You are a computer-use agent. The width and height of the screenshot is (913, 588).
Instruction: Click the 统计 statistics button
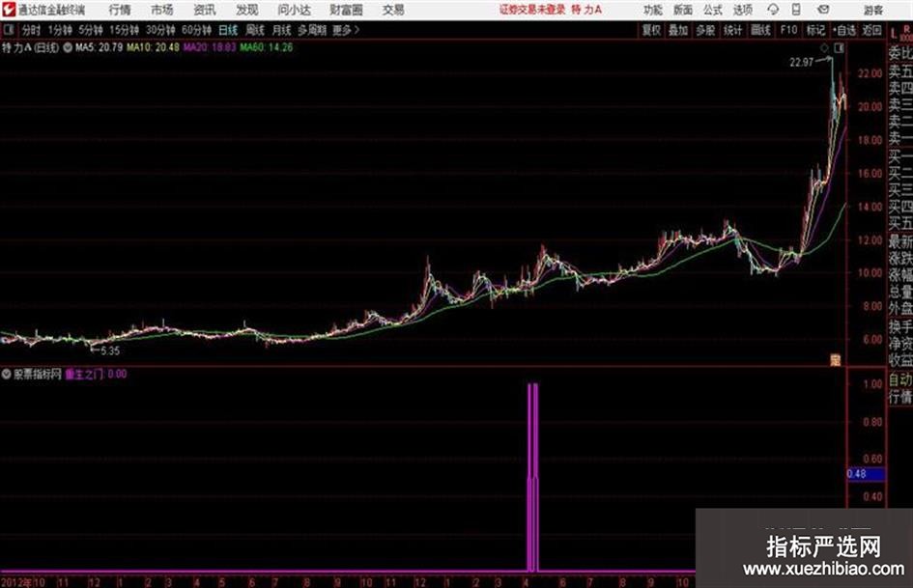point(733,30)
